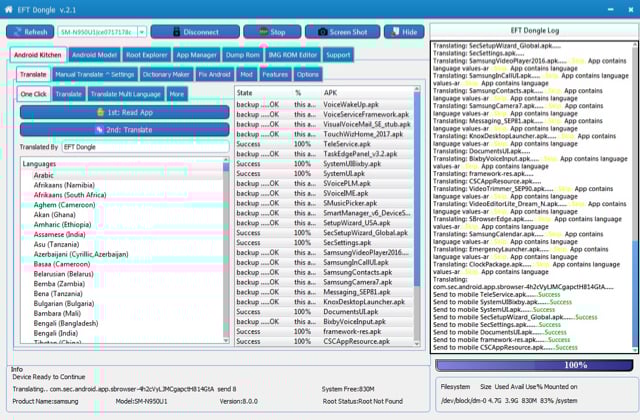Open the IMG ROM Editor tab
The width and height of the screenshot is (640, 420).
(x=293, y=55)
